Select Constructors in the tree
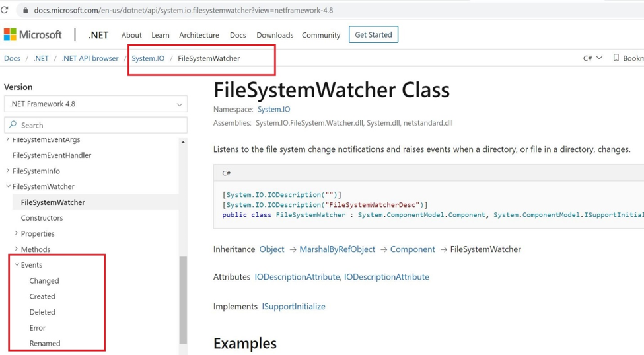 [42, 217]
